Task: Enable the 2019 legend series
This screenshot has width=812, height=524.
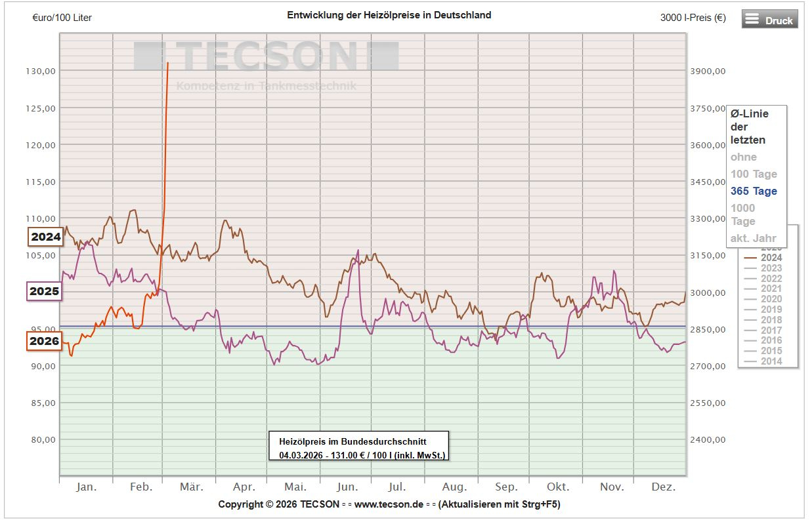Action: point(771,310)
